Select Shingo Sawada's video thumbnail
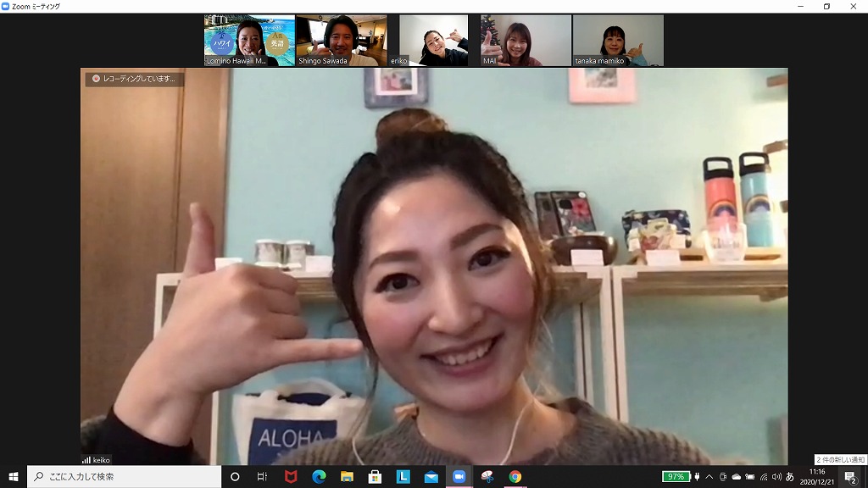 [342, 40]
